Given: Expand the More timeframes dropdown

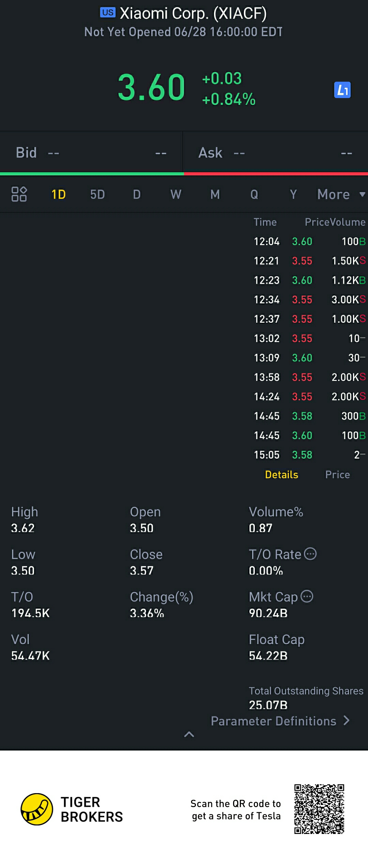Looking at the screenshot, I should coord(341,194).
